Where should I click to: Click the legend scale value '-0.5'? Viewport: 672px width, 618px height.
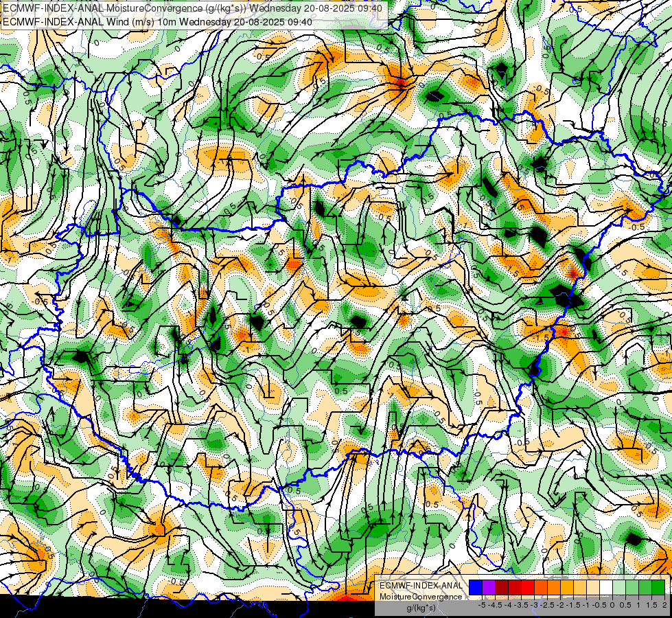[599, 605]
